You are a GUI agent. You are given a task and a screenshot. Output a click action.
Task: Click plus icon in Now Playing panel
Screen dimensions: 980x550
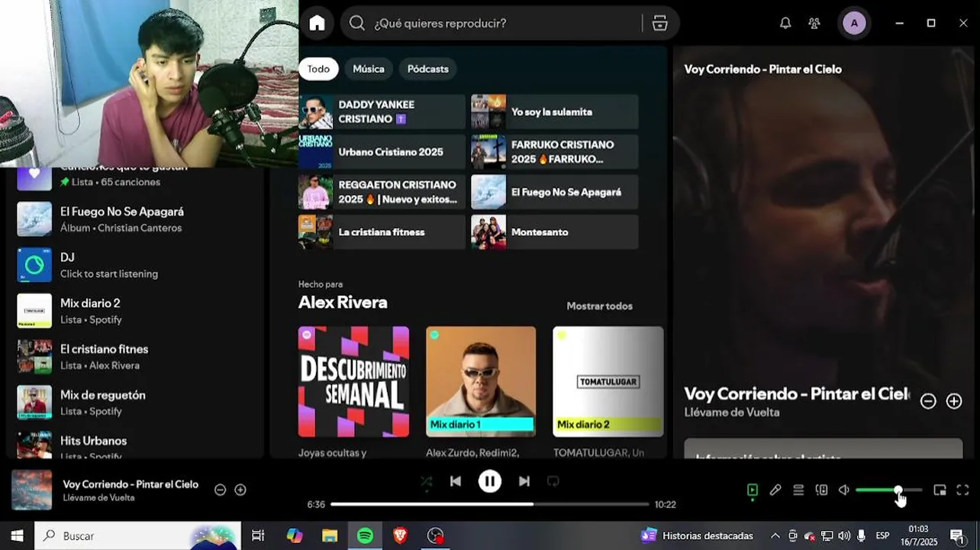(954, 401)
